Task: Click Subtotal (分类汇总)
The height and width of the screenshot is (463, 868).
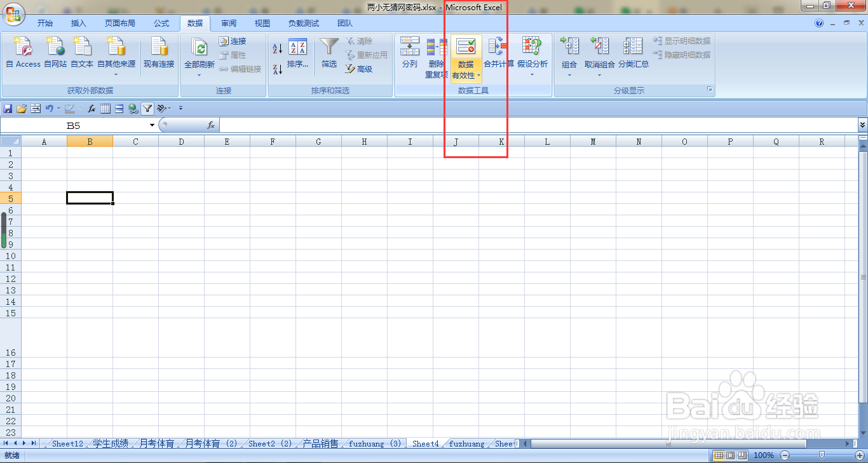Action: pos(634,53)
